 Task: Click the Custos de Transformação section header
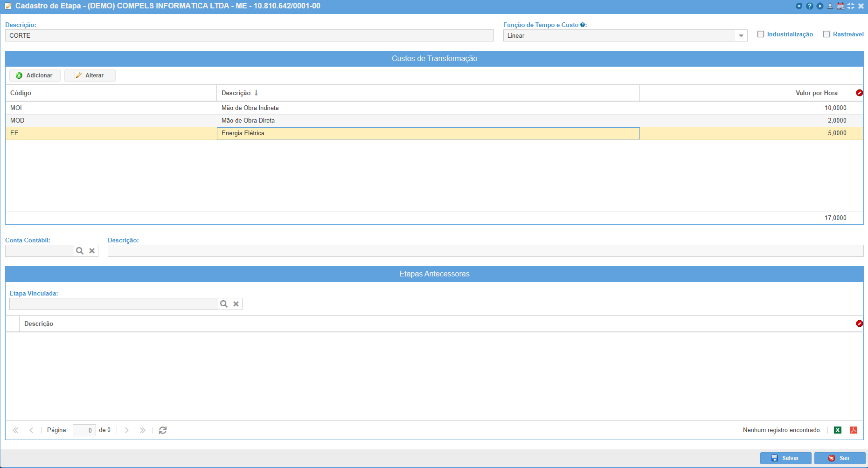point(434,58)
